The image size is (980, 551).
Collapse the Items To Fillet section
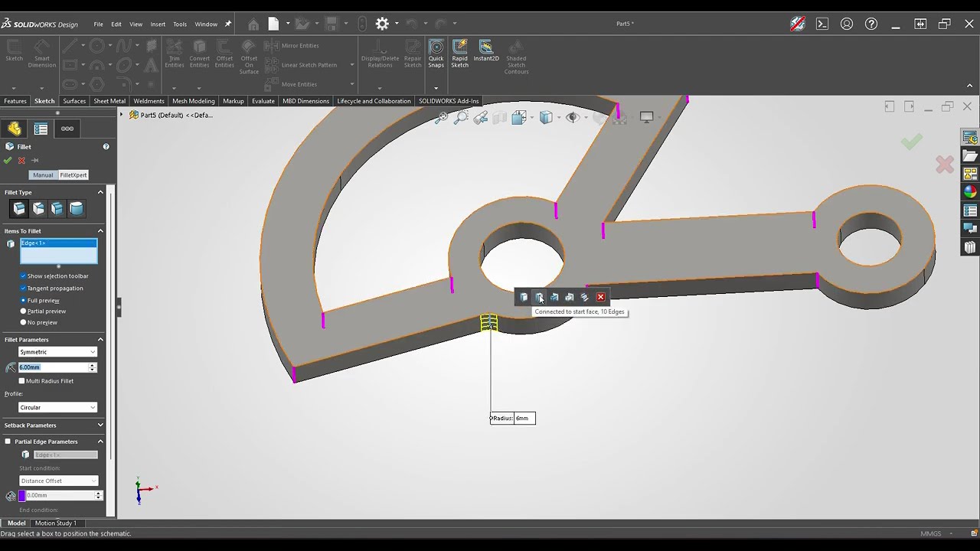(x=100, y=231)
